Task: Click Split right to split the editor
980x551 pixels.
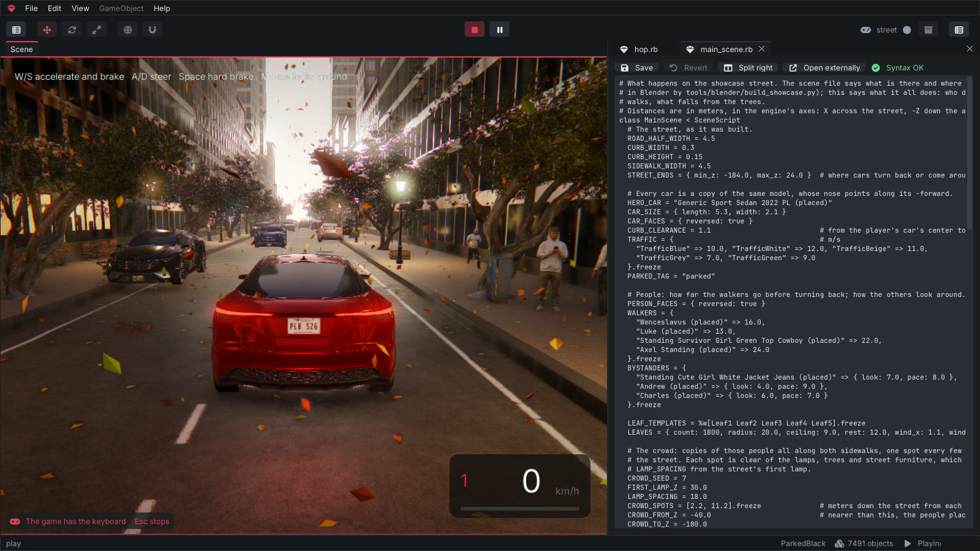Action: [x=748, y=68]
